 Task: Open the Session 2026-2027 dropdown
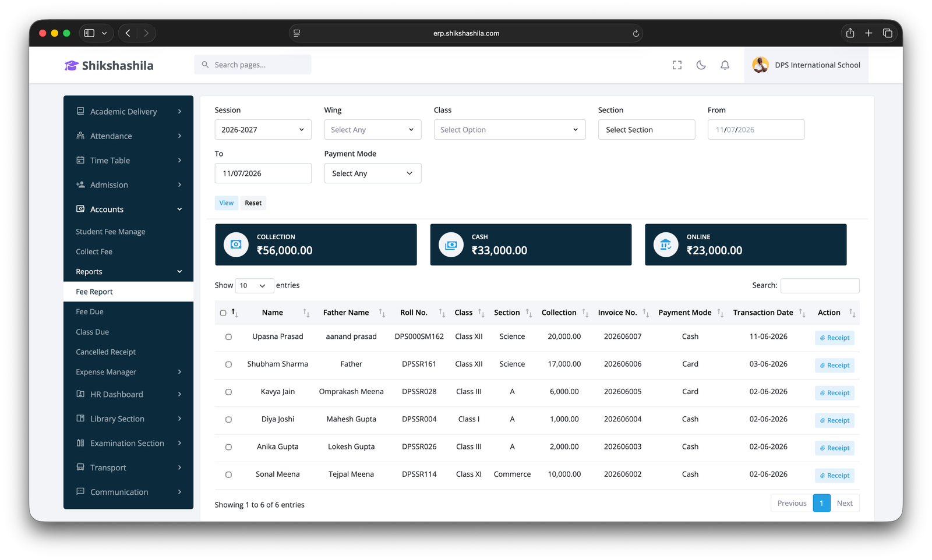[x=263, y=129]
